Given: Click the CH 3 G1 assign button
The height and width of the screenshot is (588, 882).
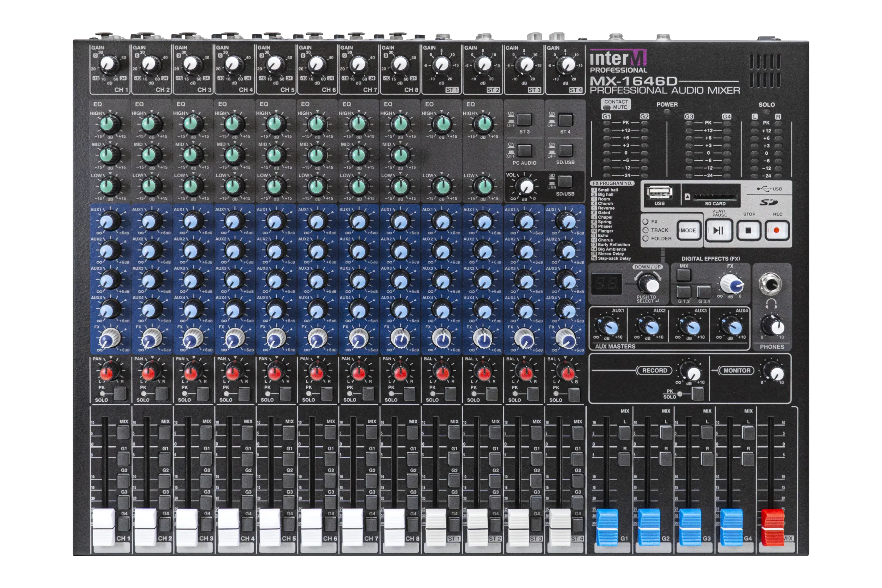Looking at the screenshot, I should tap(206, 459).
